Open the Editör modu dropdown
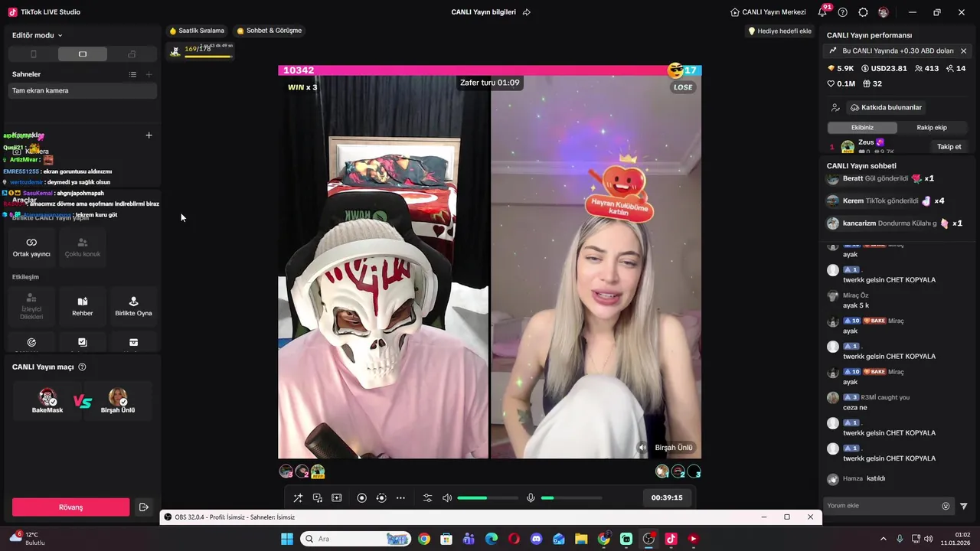The width and height of the screenshot is (980, 551). 38,35
